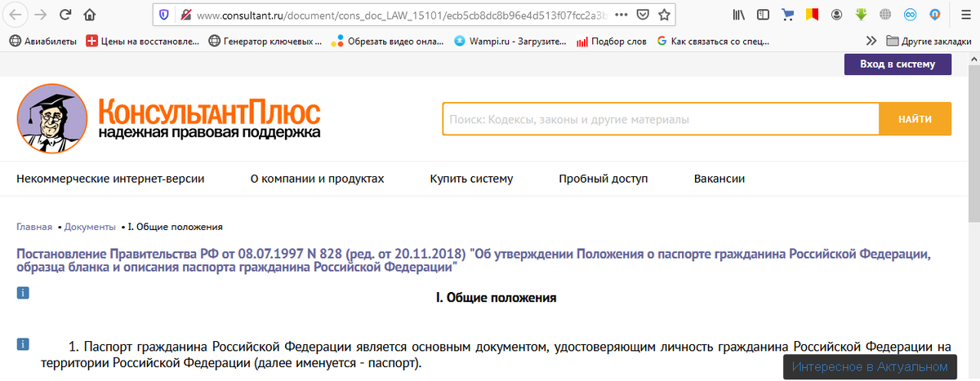Click the blue-orange location pin extension icon
This screenshot has width=980, height=381.
coord(933,14)
